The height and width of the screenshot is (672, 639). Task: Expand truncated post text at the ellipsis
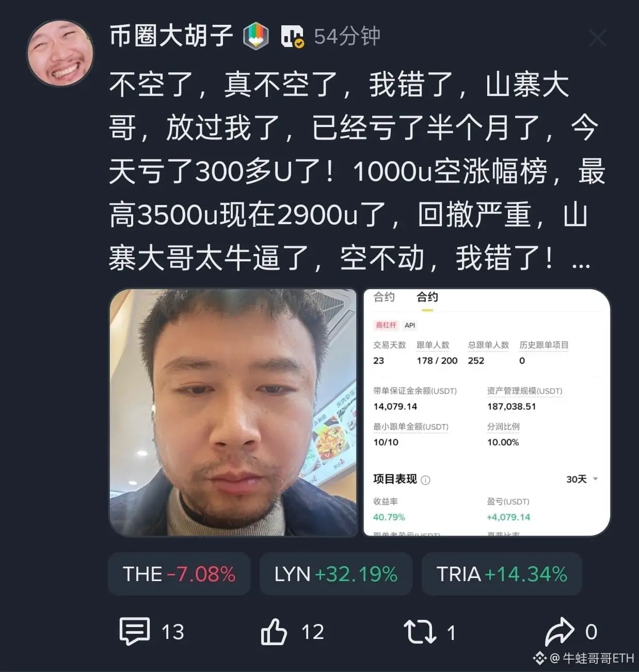tap(581, 261)
